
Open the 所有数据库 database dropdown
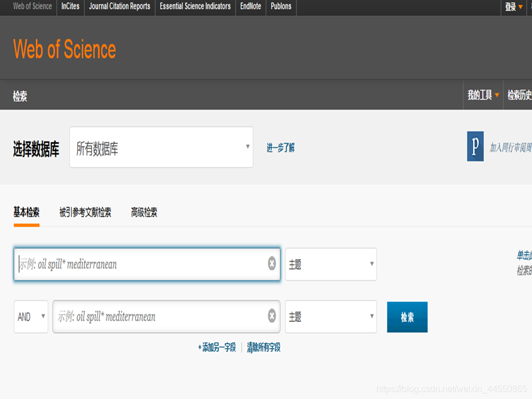pos(161,147)
